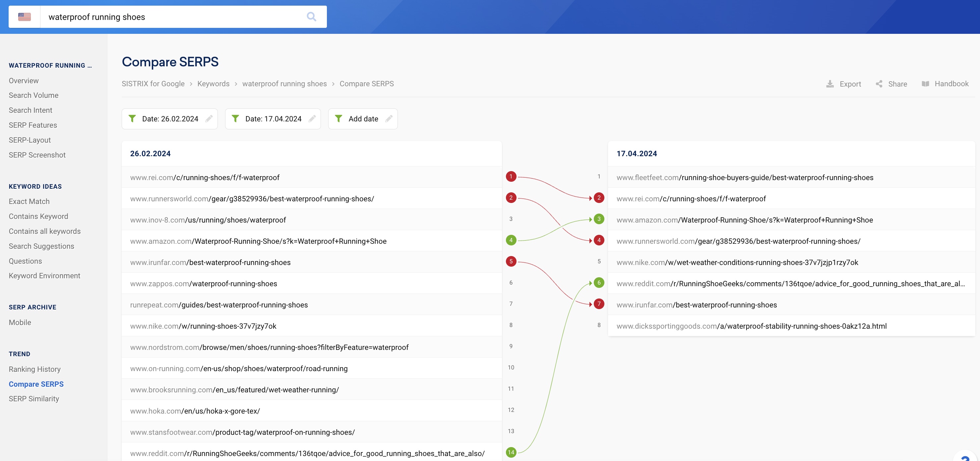This screenshot has height=461, width=980.
Task: Select Contains Keyword in sidebar
Action: click(38, 216)
